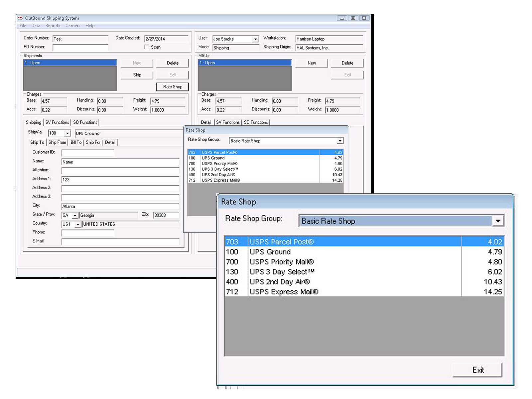Expand the Country dropdown US1
The width and height of the screenshot is (532, 399).
77,224
